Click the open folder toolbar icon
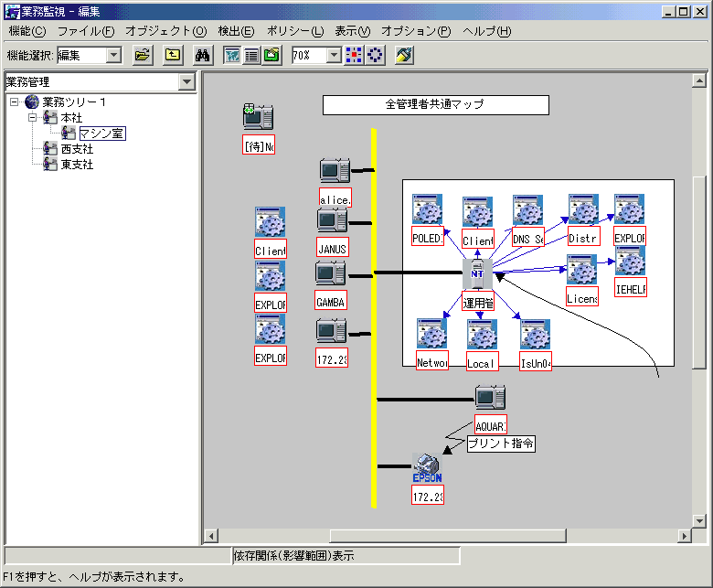This screenshot has width=713, height=588. (143, 56)
